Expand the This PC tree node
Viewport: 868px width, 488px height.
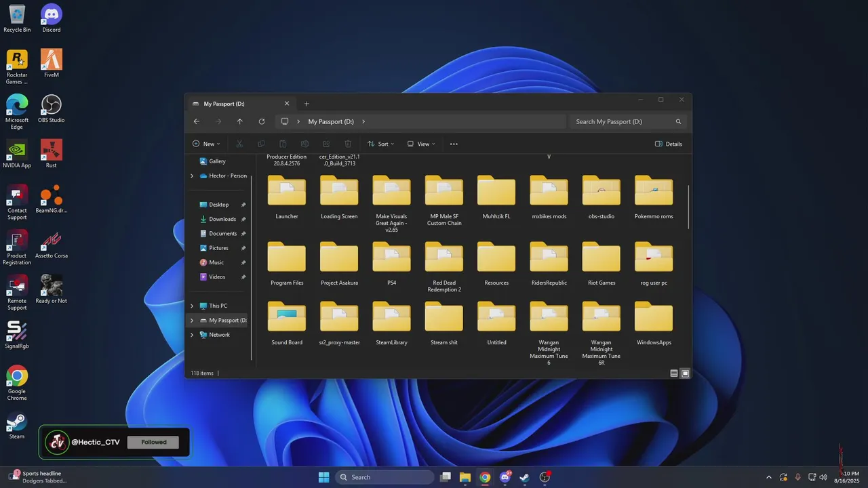click(192, 306)
